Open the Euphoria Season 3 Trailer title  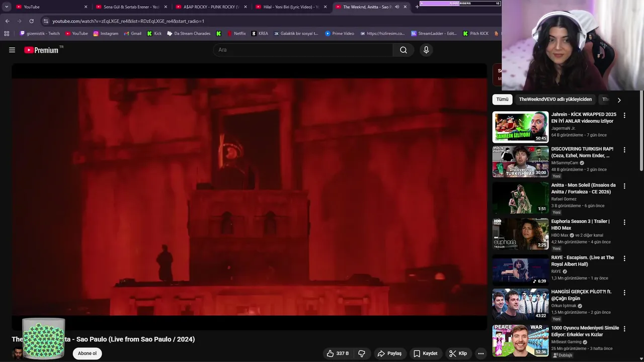point(581,225)
